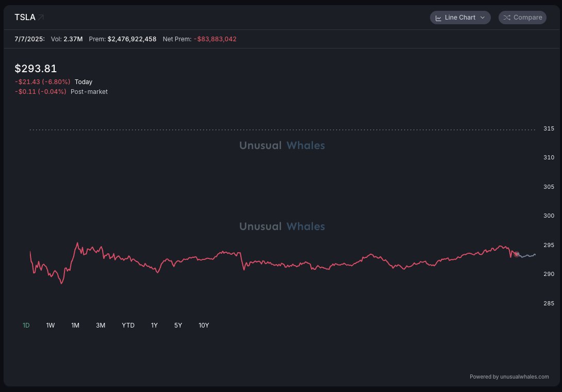The height and width of the screenshot is (392, 562).
Task: Select the 1D time range
Action: click(26, 325)
